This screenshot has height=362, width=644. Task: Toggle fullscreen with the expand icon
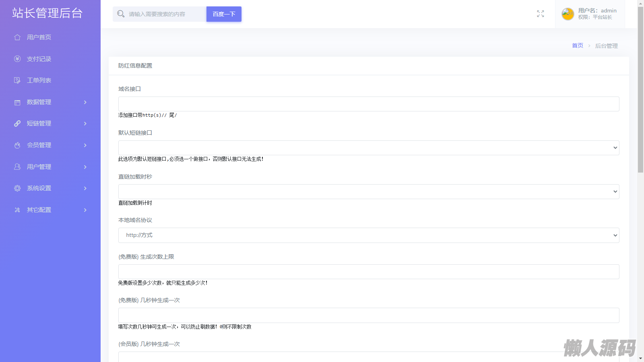click(x=541, y=14)
